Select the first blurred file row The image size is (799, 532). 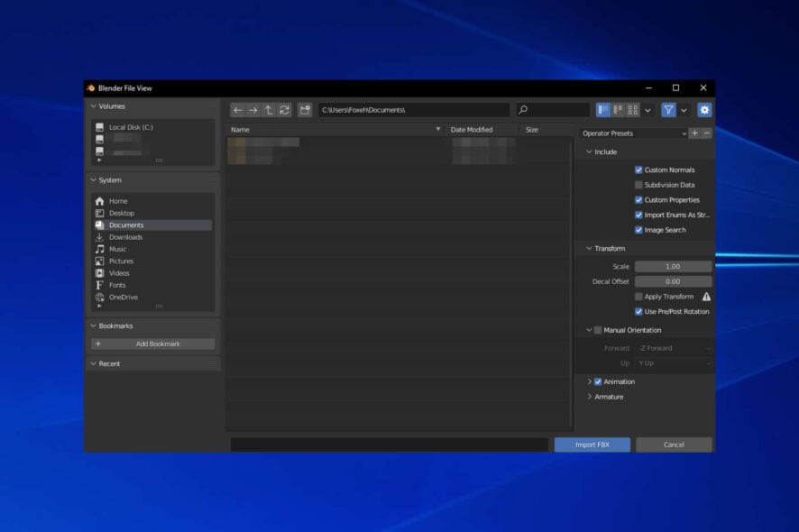click(399, 142)
